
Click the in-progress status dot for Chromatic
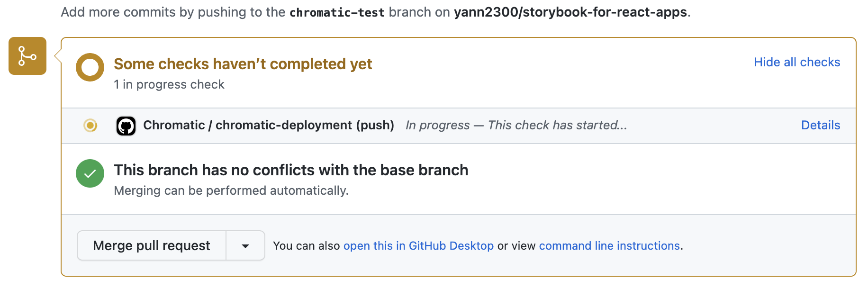coord(90,125)
